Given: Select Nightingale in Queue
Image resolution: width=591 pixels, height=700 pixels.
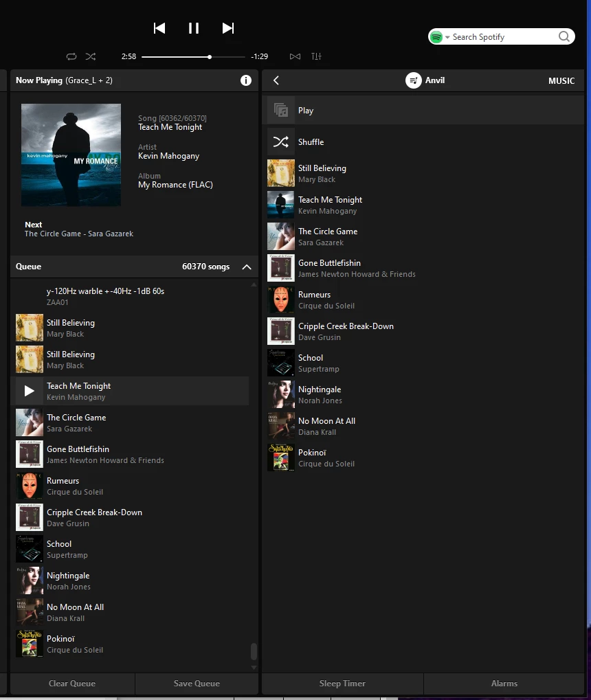Looking at the screenshot, I should click(x=130, y=580).
